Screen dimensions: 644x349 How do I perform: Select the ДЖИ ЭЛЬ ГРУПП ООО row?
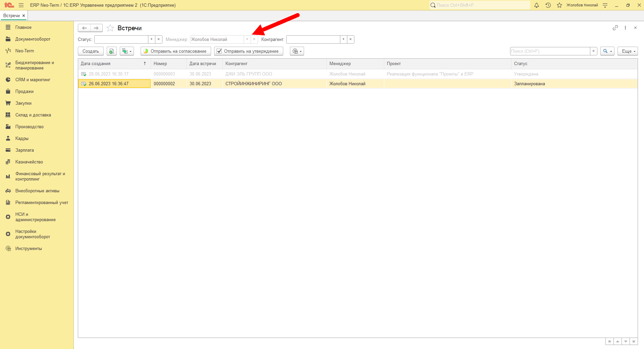point(358,74)
